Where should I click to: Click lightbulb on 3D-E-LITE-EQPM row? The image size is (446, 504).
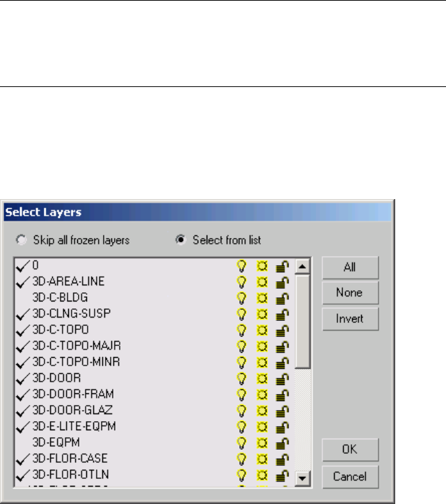point(241,427)
